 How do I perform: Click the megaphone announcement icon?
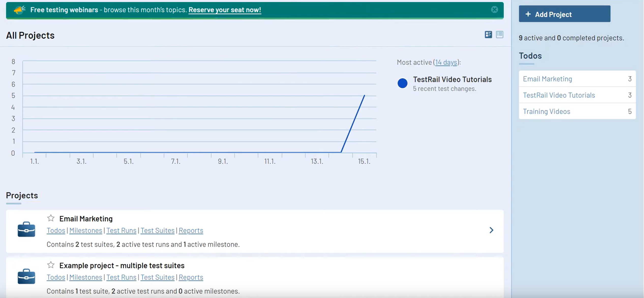click(20, 10)
